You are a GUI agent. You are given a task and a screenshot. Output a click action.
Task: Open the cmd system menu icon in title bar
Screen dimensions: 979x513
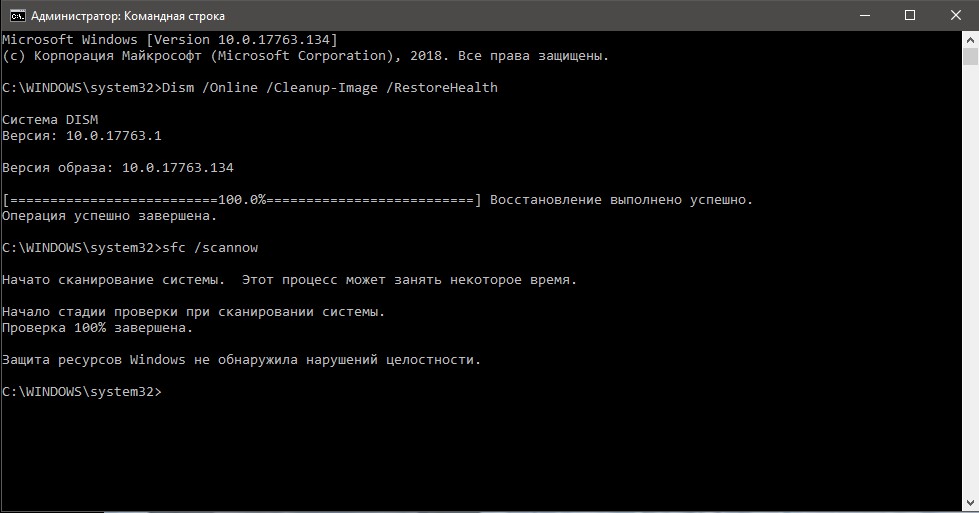tap(17, 16)
